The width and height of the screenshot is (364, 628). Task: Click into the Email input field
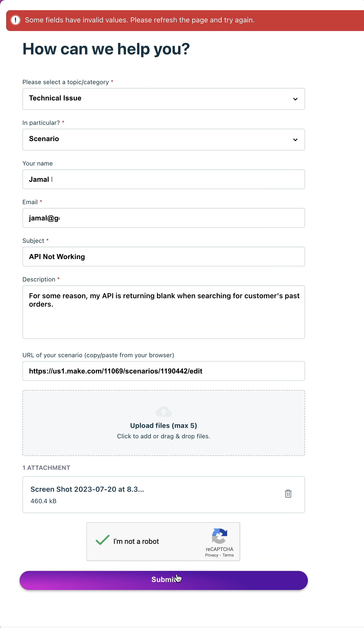coord(164,218)
